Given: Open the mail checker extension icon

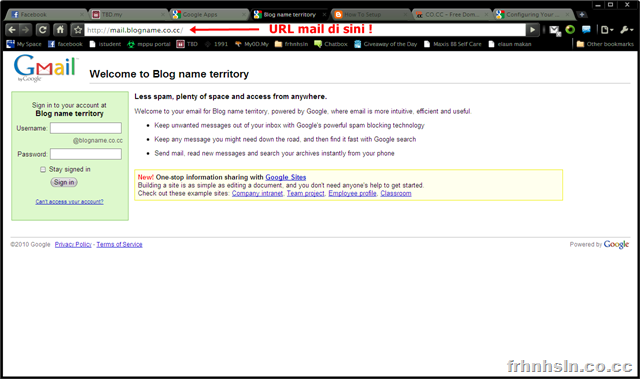Looking at the screenshot, I should coord(554,30).
